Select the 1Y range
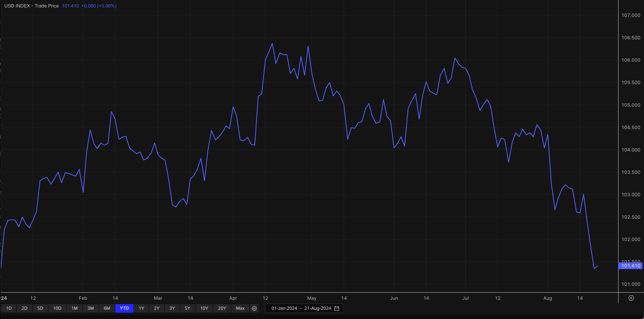The height and width of the screenshot is (319, 644). 141,308
